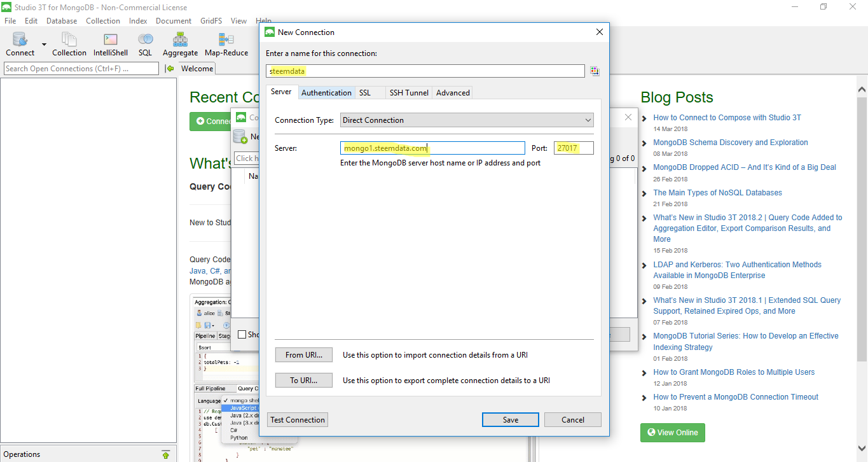This screenshot has width=868, height=462.
Task: Open the connection color picker icon
Action: coord(595,71)
